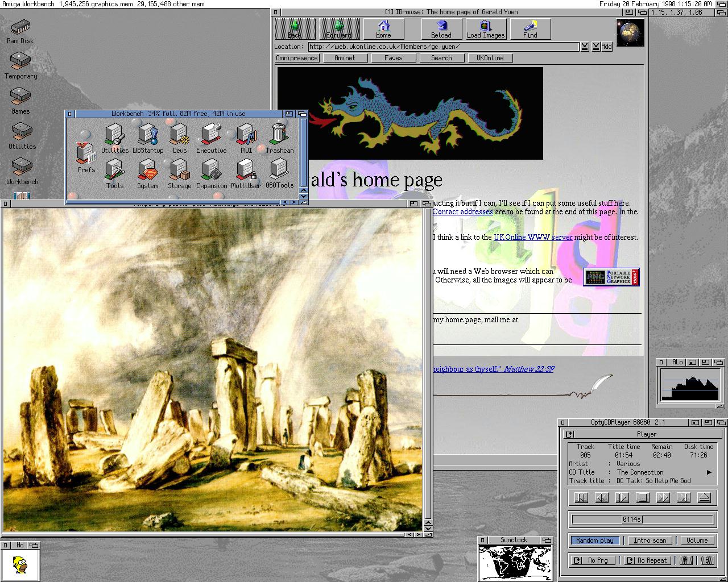The height and width of the screenshot is (582, 728).
Task: Open the Temporary disk icon
Action: coord(20,66)
